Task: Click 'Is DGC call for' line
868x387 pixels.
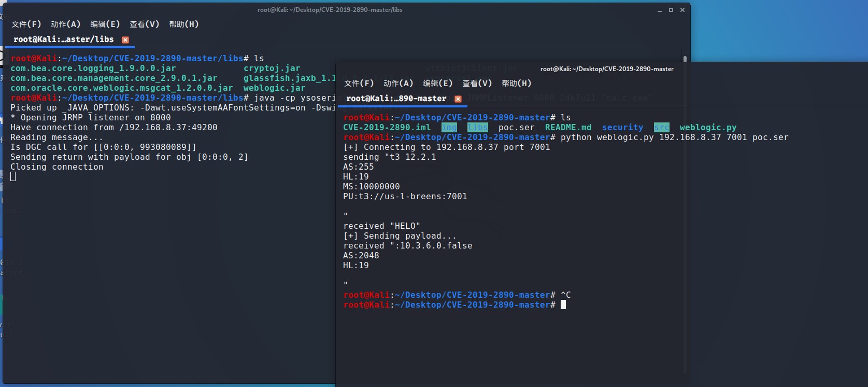Action: 104,147
